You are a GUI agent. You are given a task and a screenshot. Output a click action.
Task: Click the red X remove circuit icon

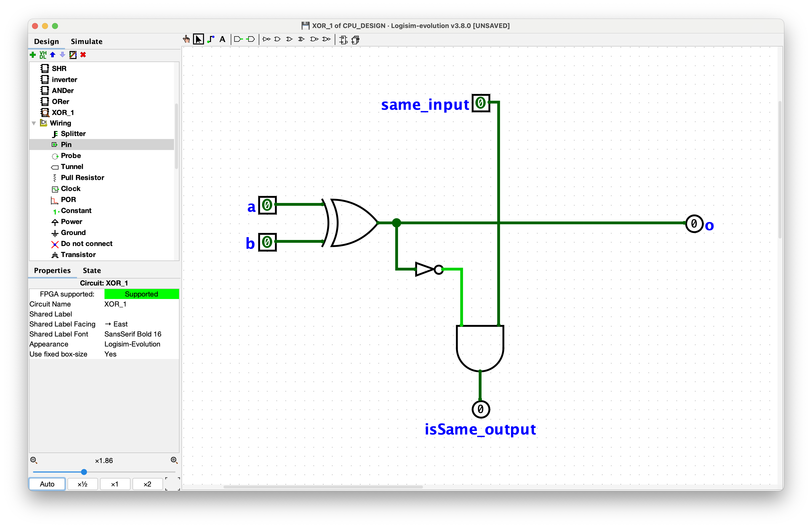click(x=83, y=54)
